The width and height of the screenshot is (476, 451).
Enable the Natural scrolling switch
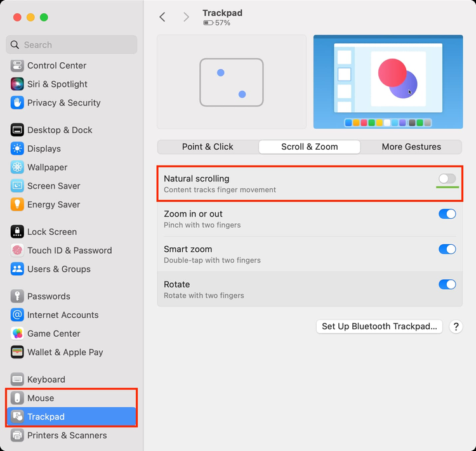[x=447, y=179]
